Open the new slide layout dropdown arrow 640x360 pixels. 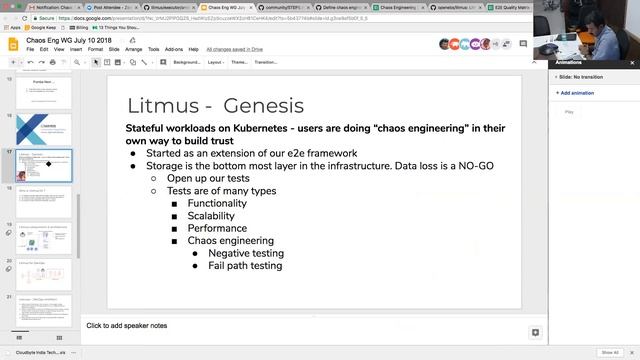tap(21, 62)
